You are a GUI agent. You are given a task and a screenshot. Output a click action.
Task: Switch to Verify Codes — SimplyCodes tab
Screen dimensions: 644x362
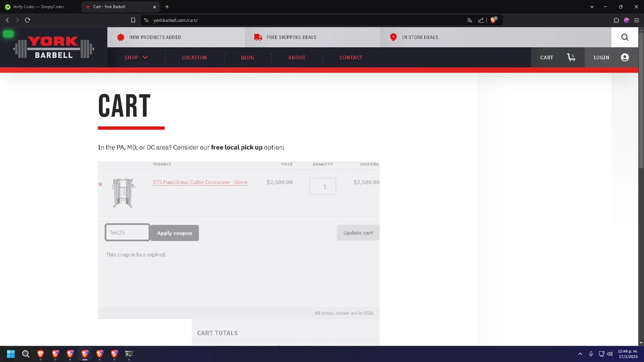point(39,7)
